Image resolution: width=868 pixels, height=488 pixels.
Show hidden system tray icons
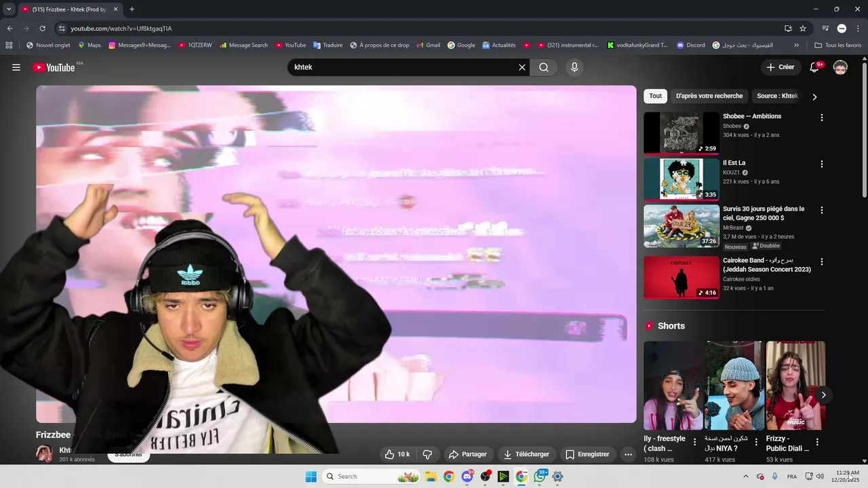(746, 476)
